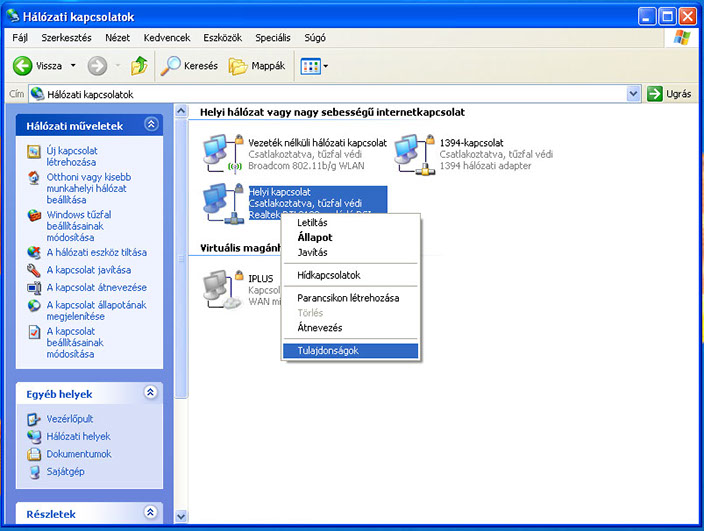Screen dimensions: 704x531
Task: Select the Helyi kapcsolat connection icon
Action: pyautogui.click(x=223, y=203)
